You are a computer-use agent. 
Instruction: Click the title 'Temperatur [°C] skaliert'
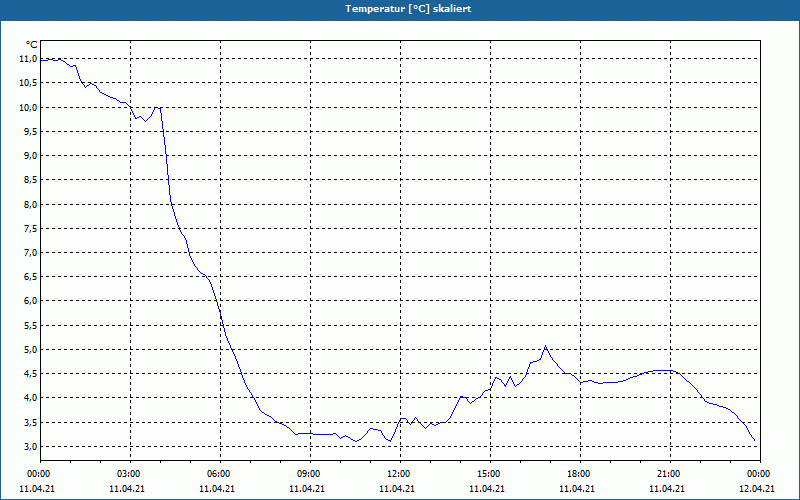pos(408,9)
